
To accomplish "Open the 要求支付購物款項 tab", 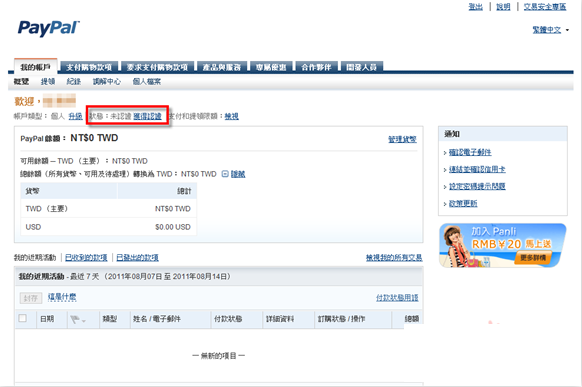I will [x=157, y=67].
